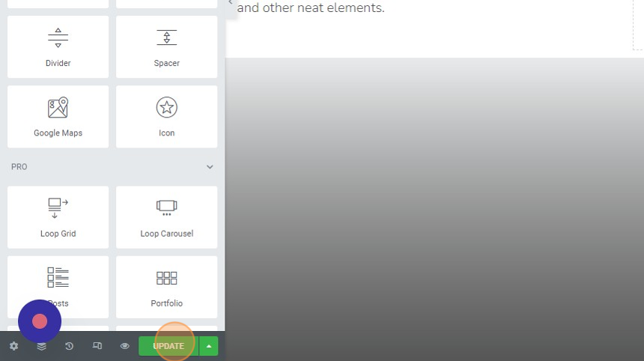Pick the Icon widget with star
The height and width of the screenshot is (361, 644).
[x=166, y=117]
